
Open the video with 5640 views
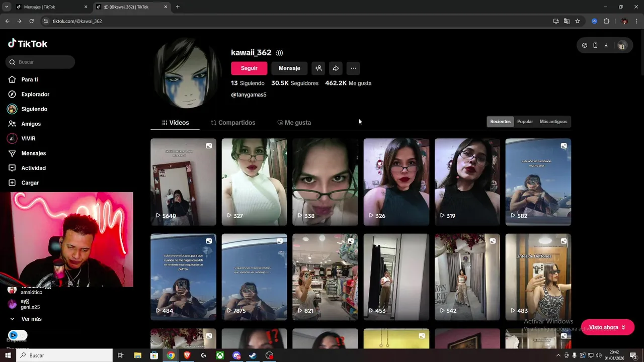point(183,182)
